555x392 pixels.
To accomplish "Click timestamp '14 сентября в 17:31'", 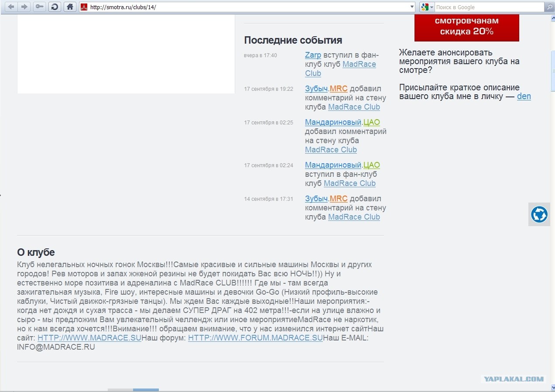I will click(x=269, y=199).
